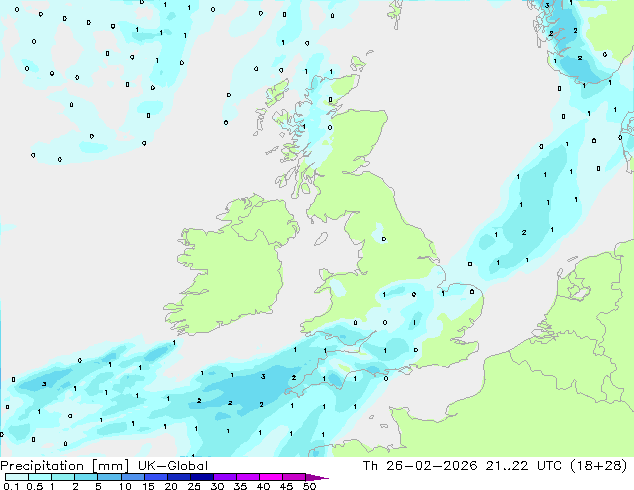This screenshot has height=490, width=634.
Task: Click the '(18+28)' forecast offset text
Action: 599,466
